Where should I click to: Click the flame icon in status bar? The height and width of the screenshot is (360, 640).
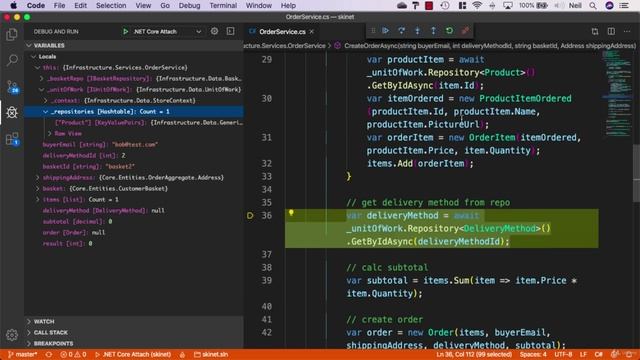[182, 354]
